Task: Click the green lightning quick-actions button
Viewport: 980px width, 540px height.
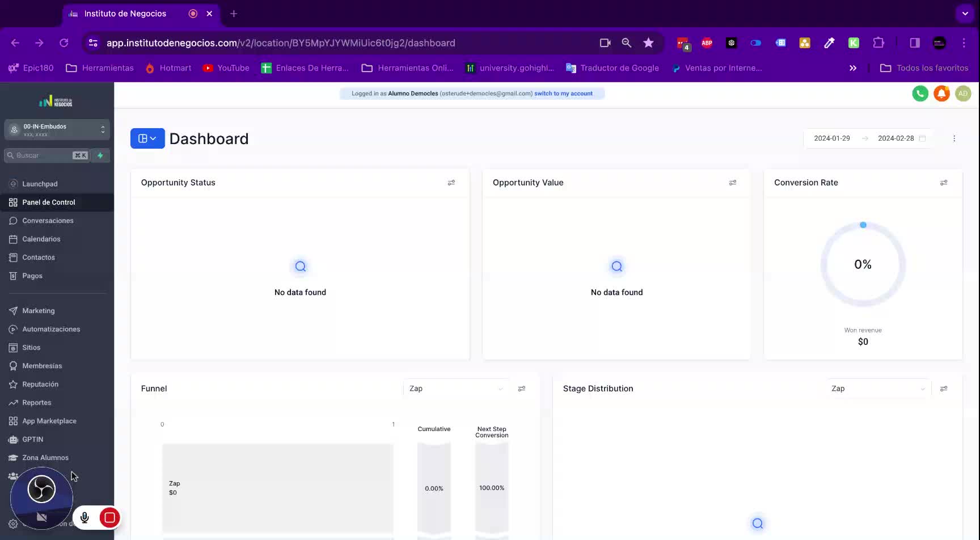Action: click(100, 155)
